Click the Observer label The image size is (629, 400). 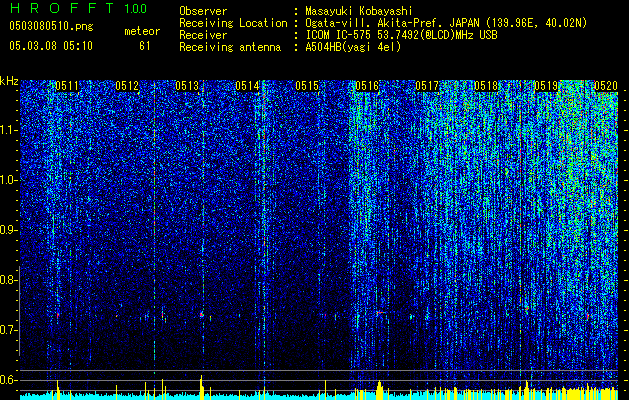coord(203,11)
